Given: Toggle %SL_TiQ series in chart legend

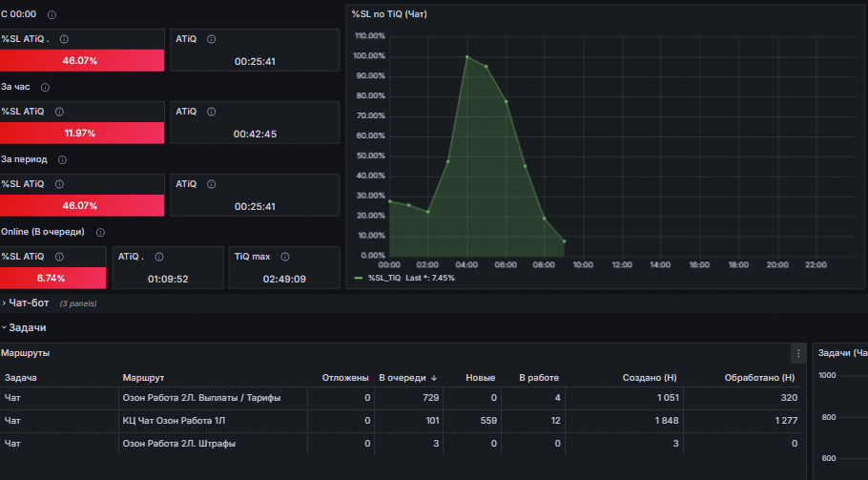Looking at the screenshot, I should tap(384, 278).
